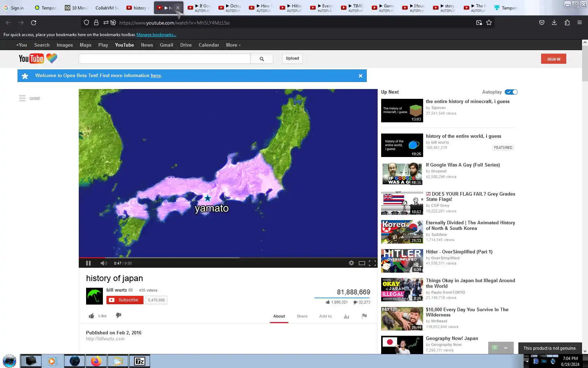
Task: Open the Firefox downloads panel
Action: tap(554, 23)
